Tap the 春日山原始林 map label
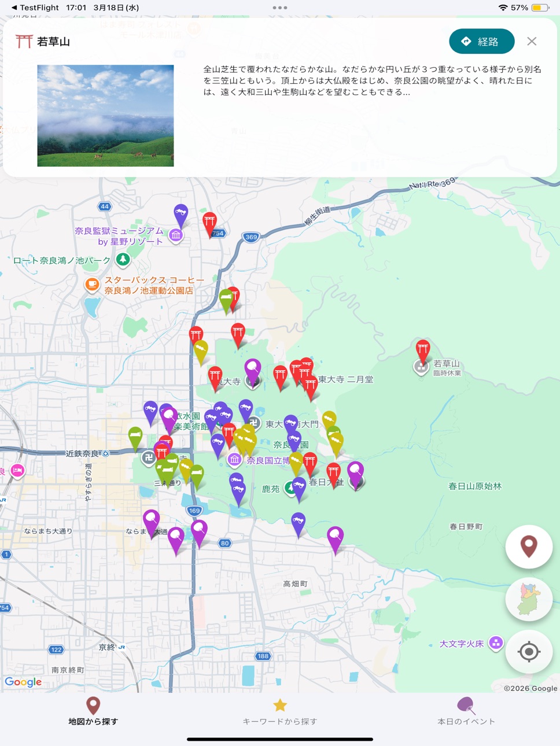 pos(475,486)
